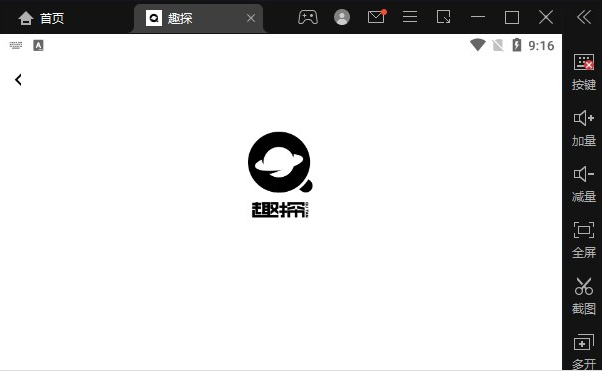Image resolution: width=602 pixels, height=371 pixels.
Task: Open the gamepad controller settings icon
Action: [x=308, y=17]
